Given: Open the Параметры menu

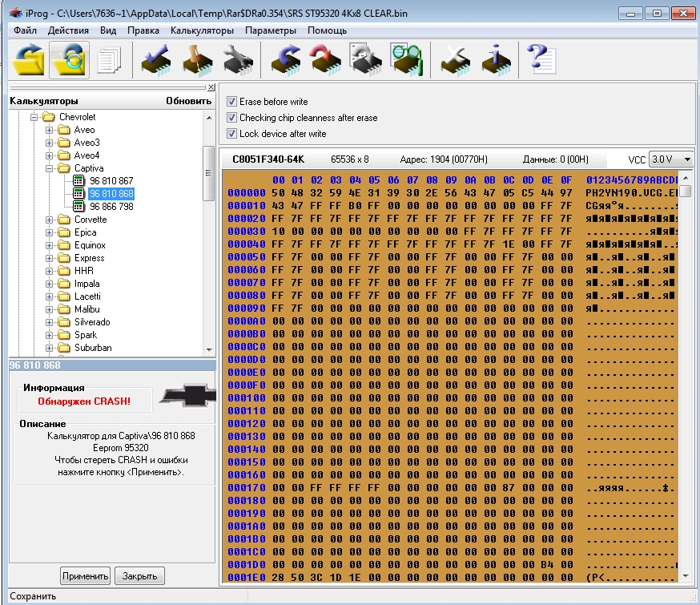Looking at the screenshot, I should pyautogui.click(x=271, y=30).
